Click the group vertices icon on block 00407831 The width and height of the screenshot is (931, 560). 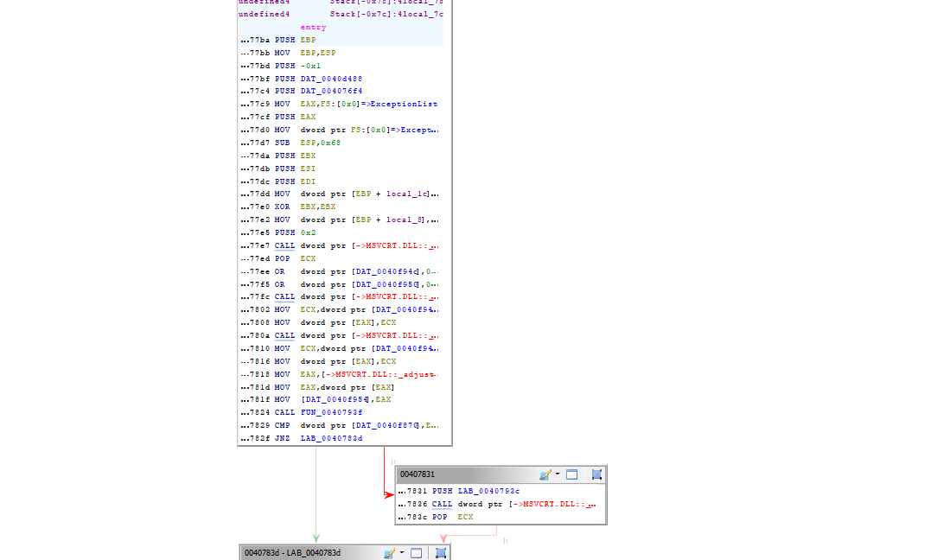596,474
